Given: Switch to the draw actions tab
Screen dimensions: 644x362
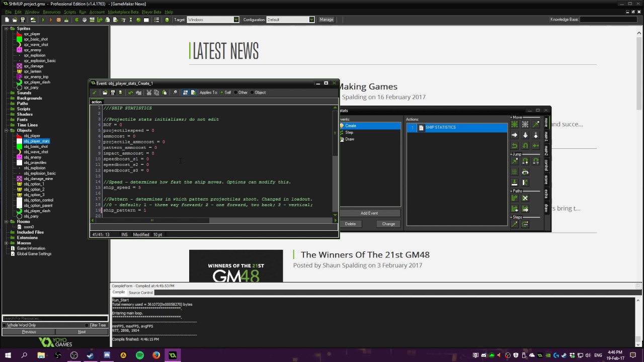Looking at the screenshot, I should (x=546, y=208).
